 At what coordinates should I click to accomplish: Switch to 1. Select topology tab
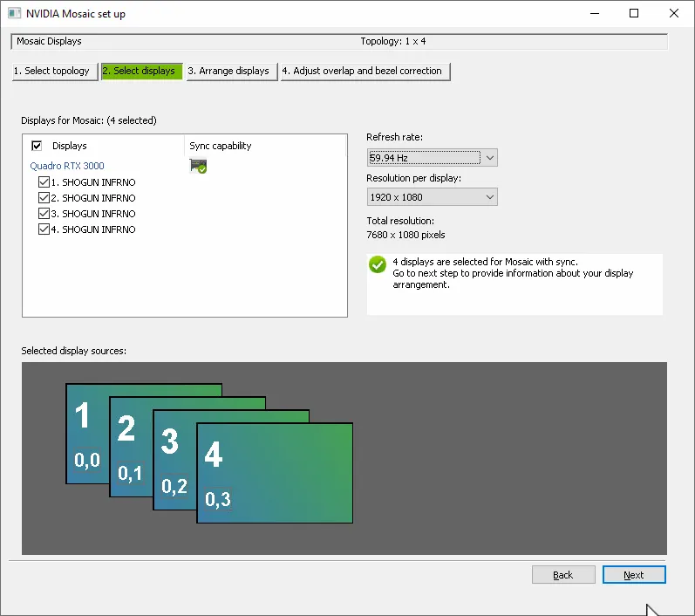coord(55,71)
